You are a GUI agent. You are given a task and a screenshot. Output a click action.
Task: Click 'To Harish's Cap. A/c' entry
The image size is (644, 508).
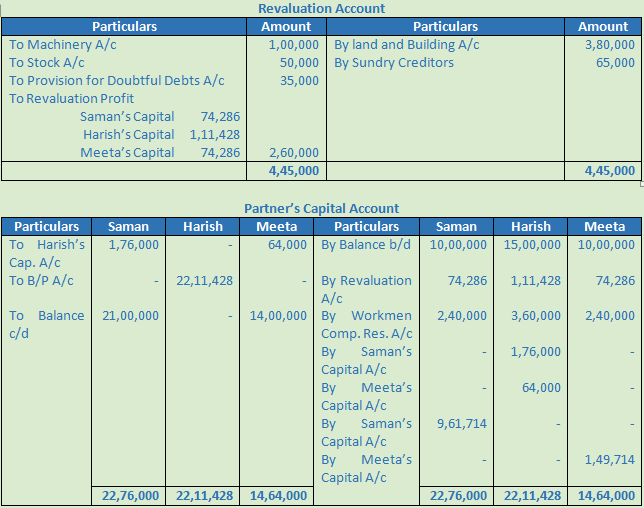(47, 253)
